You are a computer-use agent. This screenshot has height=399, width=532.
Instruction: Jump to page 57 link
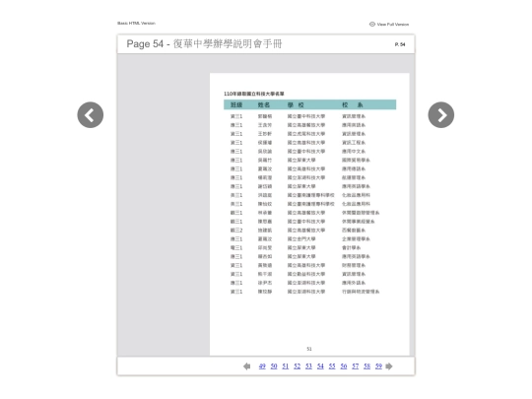coord(356,366)
